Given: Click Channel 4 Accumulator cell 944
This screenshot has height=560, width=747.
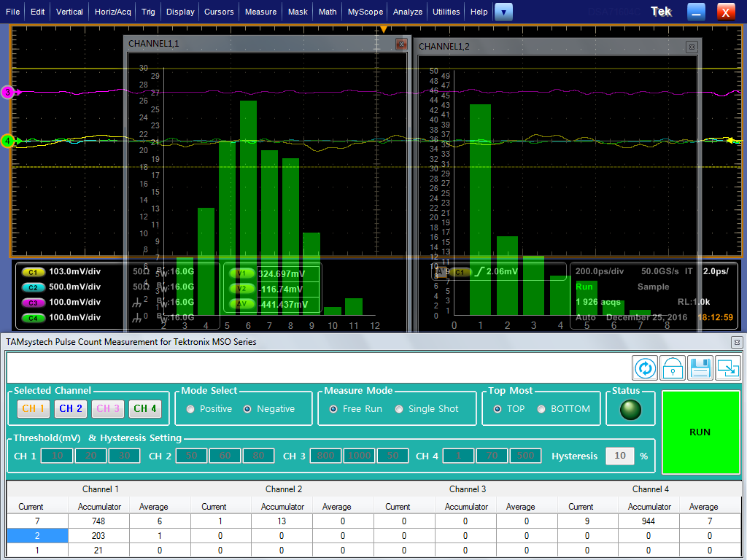Looking at the screenshot, I should [x=649, y=521].
